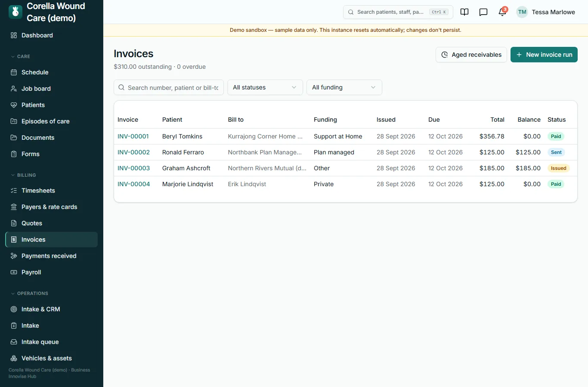Screen dimensions: 588x387
Task: Open the Intake sidebar item
Action: (52, 326)
